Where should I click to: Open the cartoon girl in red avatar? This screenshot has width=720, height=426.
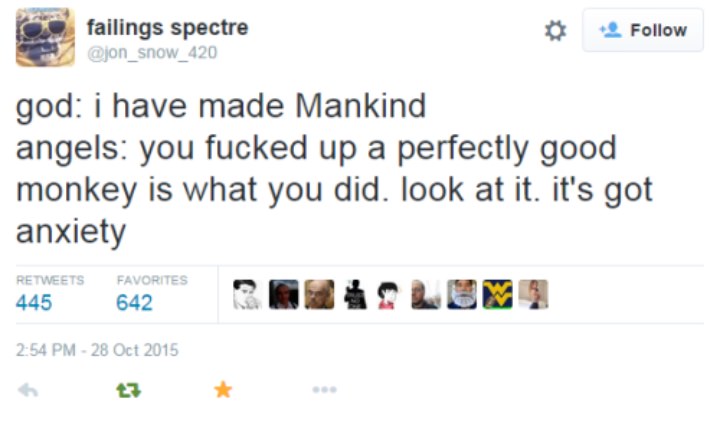pos(389,294)
